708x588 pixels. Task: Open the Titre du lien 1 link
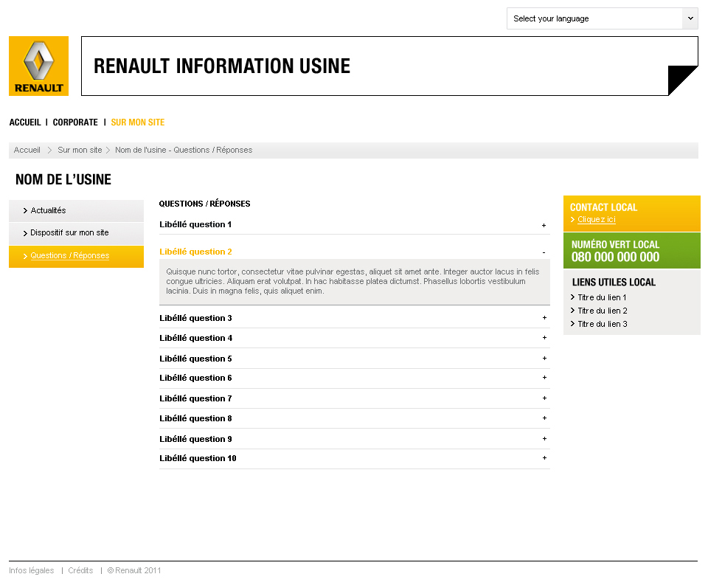click(602, 297)
